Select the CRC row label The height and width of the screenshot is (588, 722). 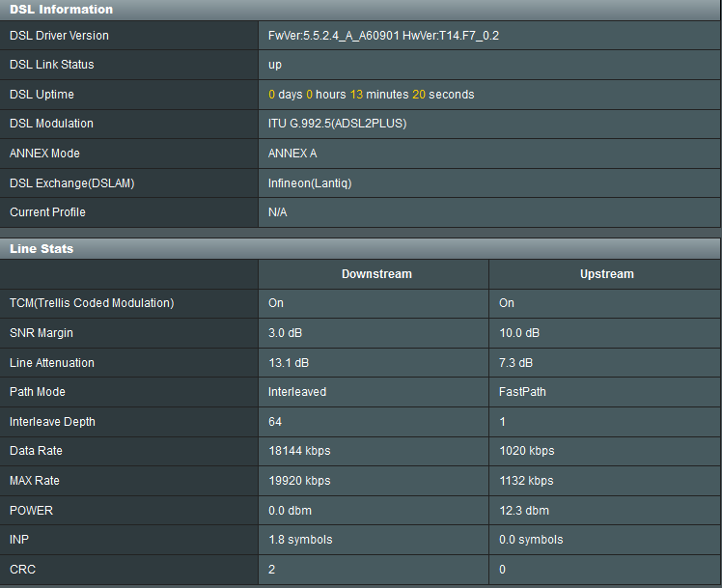click(22, 570)
